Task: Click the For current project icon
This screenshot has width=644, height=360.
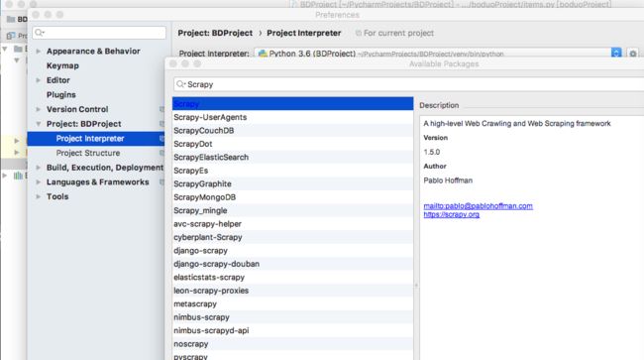Action: (359, 33)
